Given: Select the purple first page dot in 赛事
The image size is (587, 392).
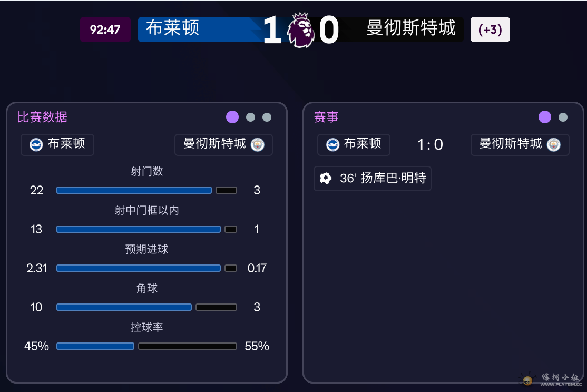Looking at the screenshot, I should click(545, 117).
